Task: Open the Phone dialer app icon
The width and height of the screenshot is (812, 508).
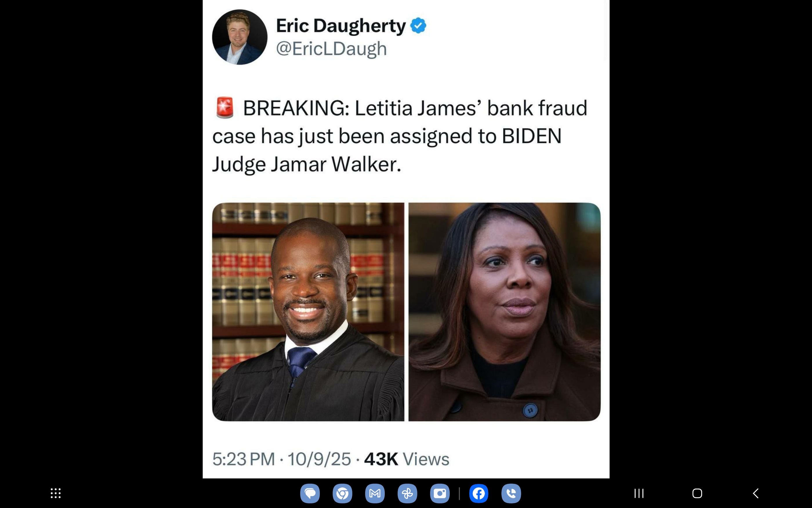Action: pos(511,493)
